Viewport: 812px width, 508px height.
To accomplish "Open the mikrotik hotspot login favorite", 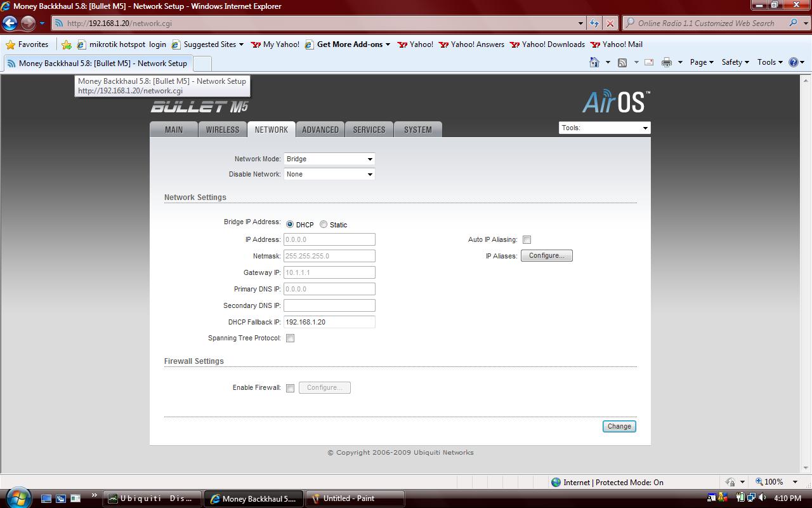I will click(x=122, y=44).
